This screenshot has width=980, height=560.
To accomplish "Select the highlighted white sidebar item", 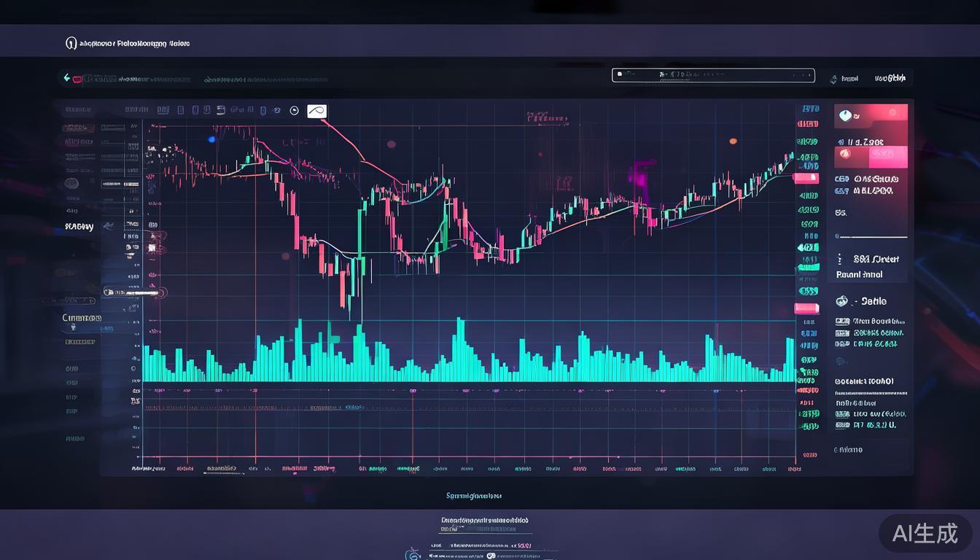I will point(131,292).
